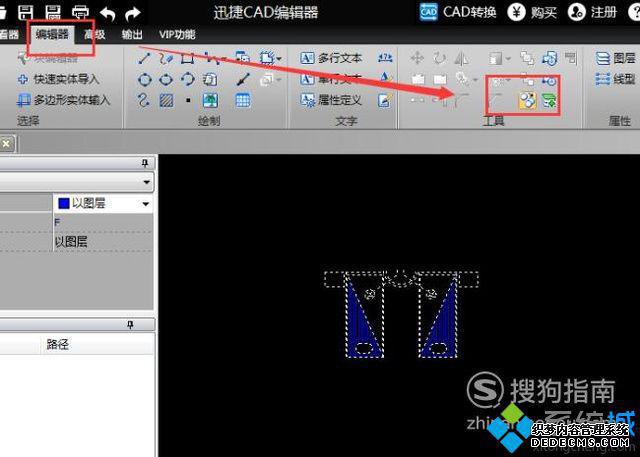Click 多边形实体输入
640x457 pixels.
63,100
